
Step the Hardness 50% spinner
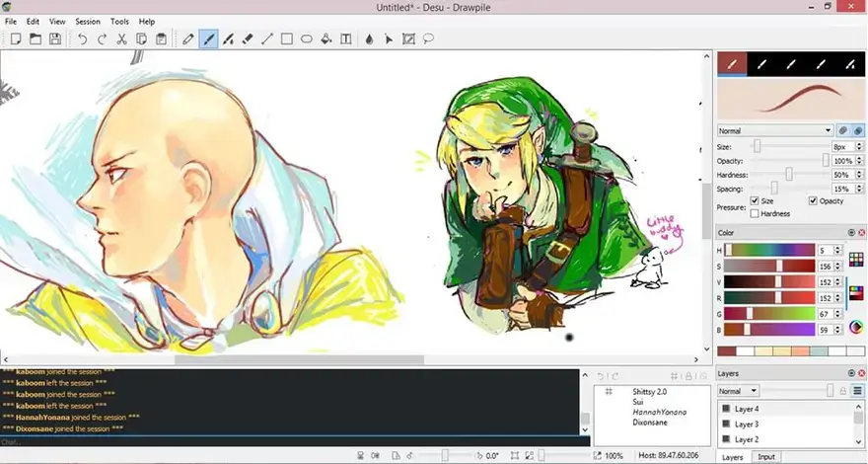[x=859, y=175]
